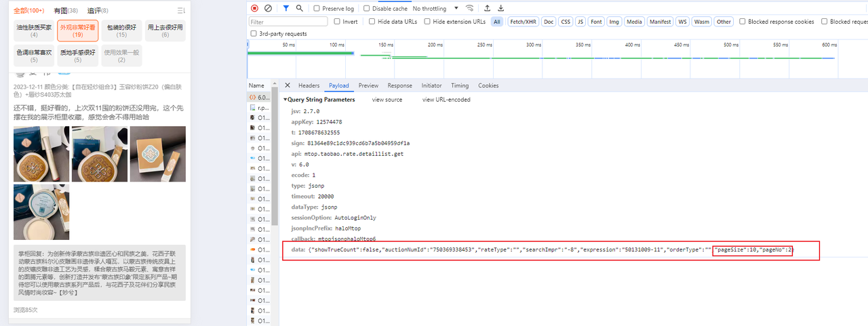Click the red stop recording icon
The height and width of the screenshot is (326, 868).
click(254, 8)
